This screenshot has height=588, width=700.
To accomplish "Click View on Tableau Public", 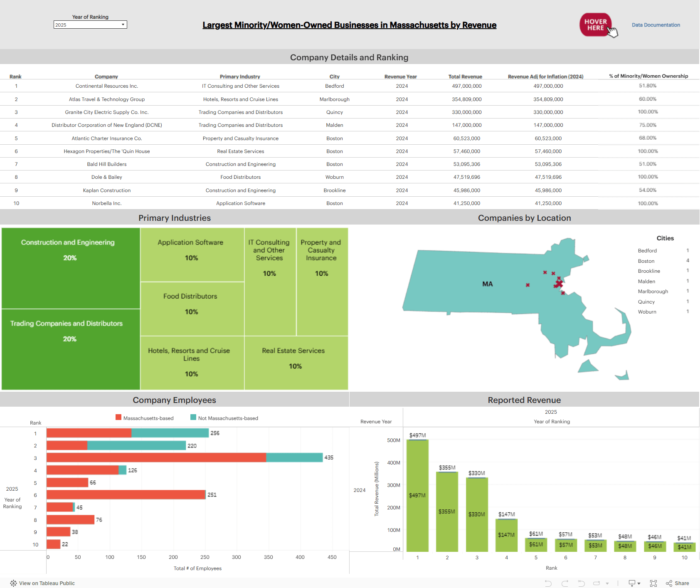I will 46,583.
